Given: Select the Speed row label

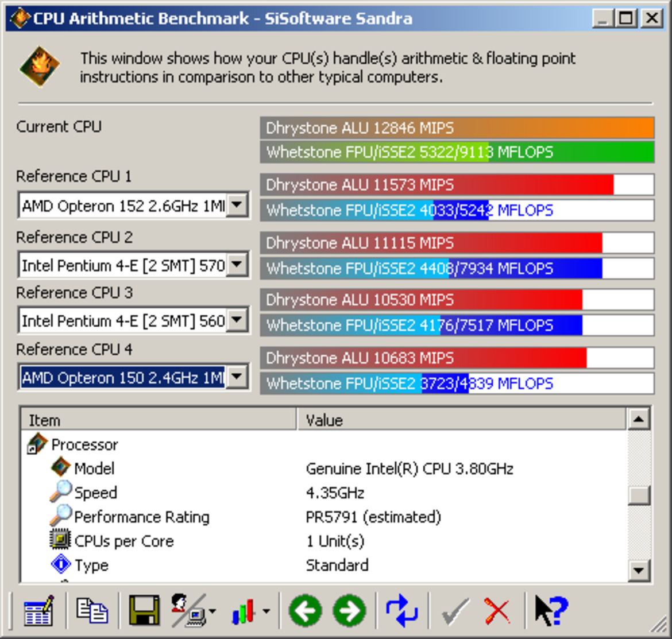Looking at the screenshot, I should (95, 493).
